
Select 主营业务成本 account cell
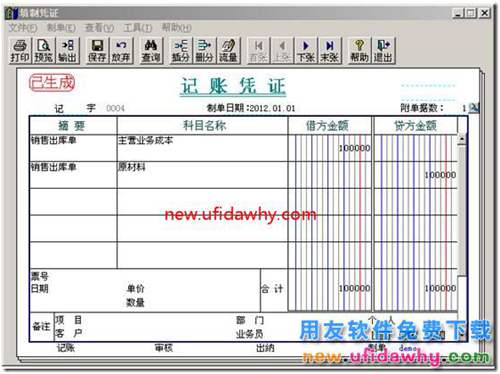click(202, 148)
